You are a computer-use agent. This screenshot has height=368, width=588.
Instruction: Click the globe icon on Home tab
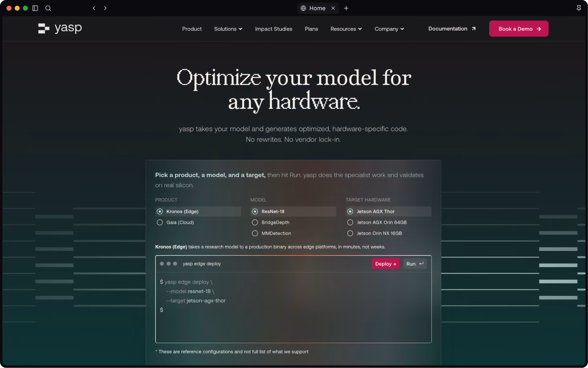[303, 8]
